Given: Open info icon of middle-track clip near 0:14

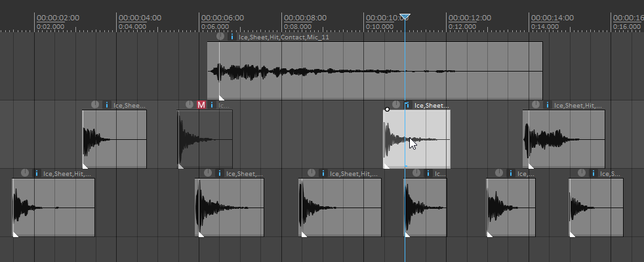Looking at the screenshot, I should pyautogui.click(x=548, y=105).
